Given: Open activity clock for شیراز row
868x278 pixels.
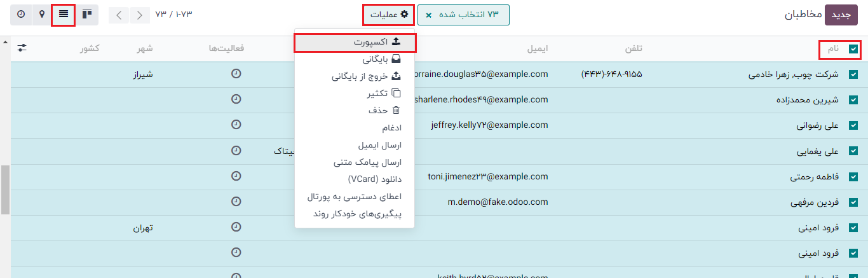Looking at the screenshot, I should 236,74.
